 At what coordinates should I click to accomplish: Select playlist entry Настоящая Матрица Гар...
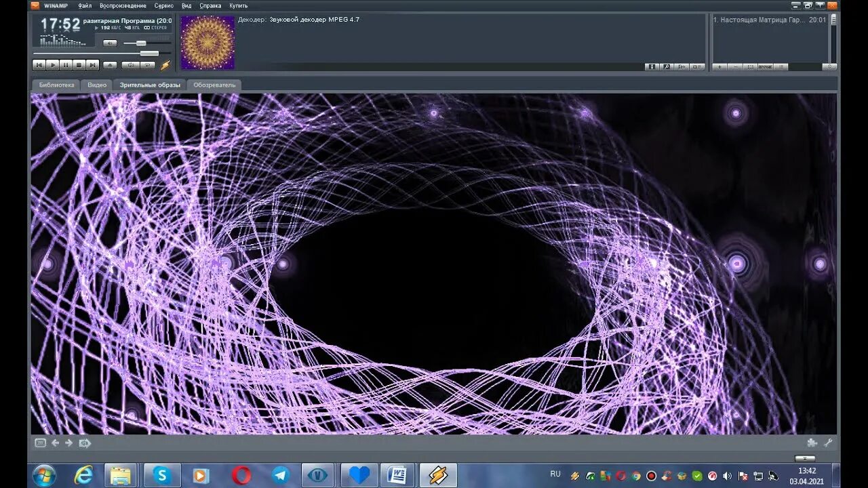coord(769,20)
